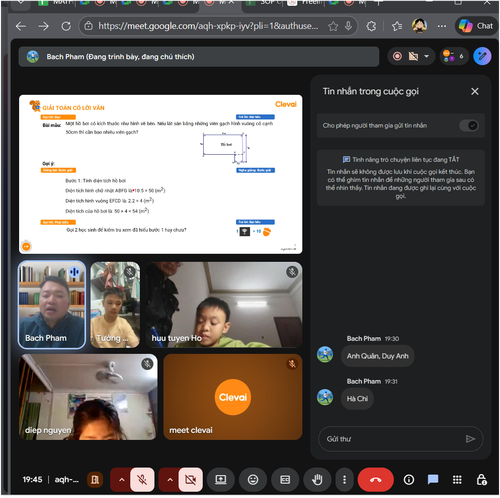This screenshot has width=500, height=498.
Task: Click the muted mic icon on huu tuyen Ho's tile
Action: (x=292, y=272)
